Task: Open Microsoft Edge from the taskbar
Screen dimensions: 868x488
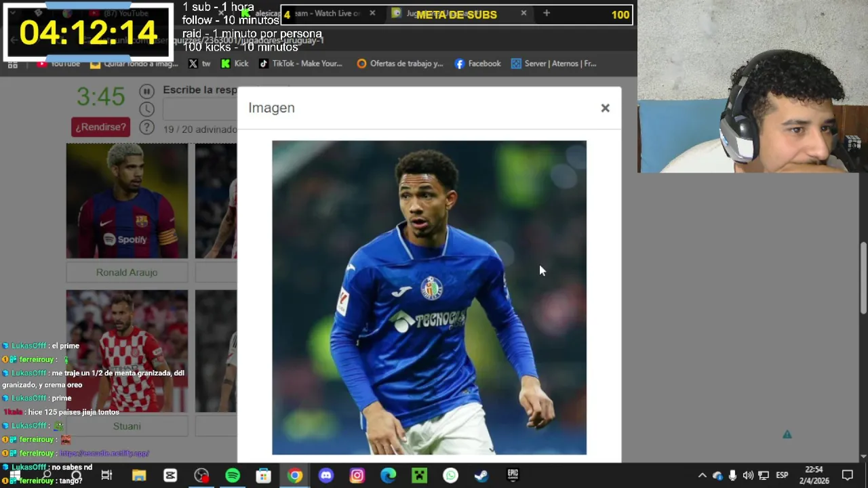Action: coord(389,475)
